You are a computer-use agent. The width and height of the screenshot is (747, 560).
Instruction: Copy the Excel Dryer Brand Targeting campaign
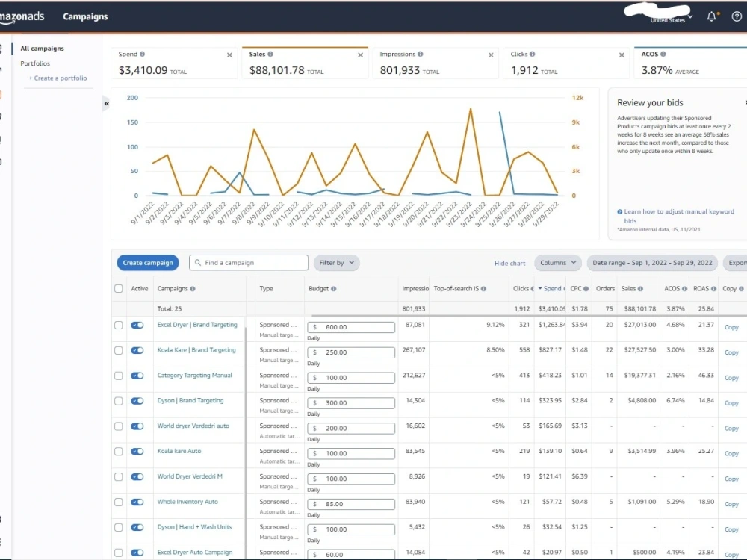click(x=731, y=328)
